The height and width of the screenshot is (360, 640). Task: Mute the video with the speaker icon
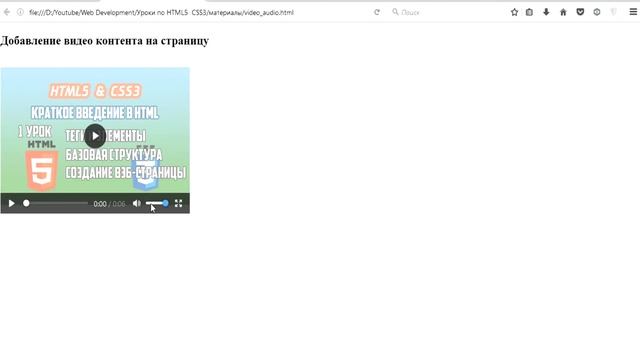pos(136,203)
